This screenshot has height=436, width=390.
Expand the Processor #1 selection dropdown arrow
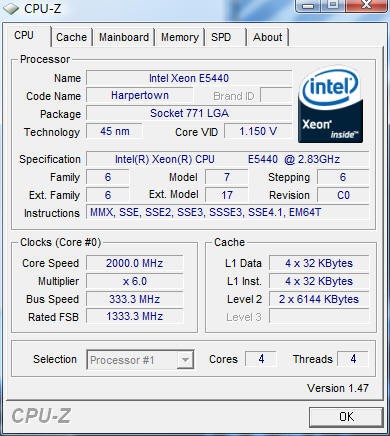185,360
